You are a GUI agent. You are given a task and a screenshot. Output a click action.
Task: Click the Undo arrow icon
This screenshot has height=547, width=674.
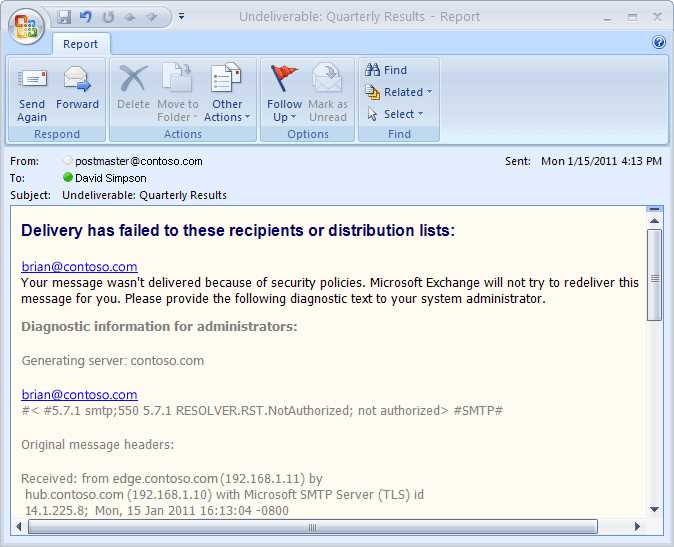[x=86, y=17]
